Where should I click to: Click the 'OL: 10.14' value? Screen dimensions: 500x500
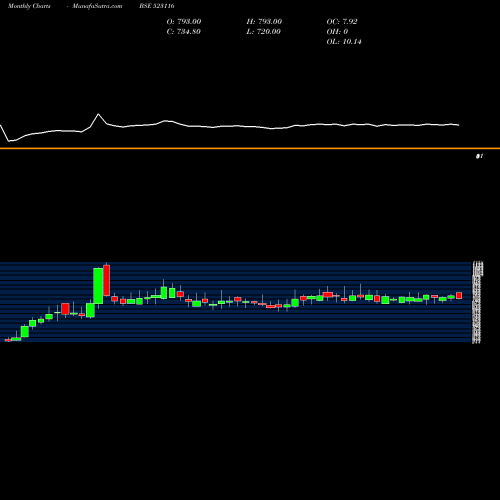344,41
